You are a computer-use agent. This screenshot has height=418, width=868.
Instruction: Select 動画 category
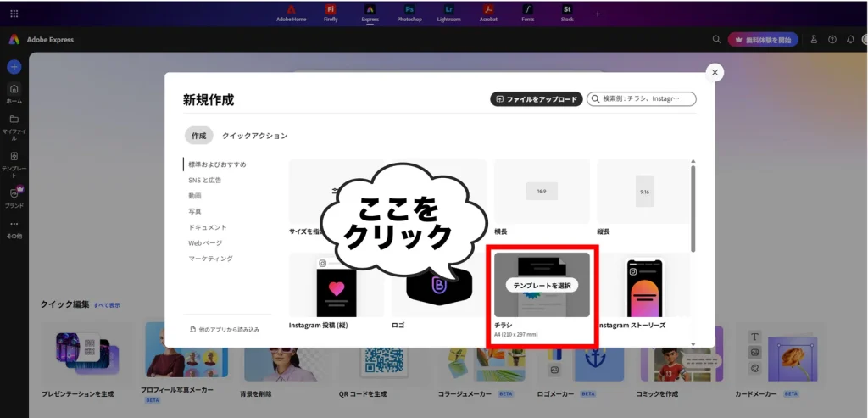(195, 196)
